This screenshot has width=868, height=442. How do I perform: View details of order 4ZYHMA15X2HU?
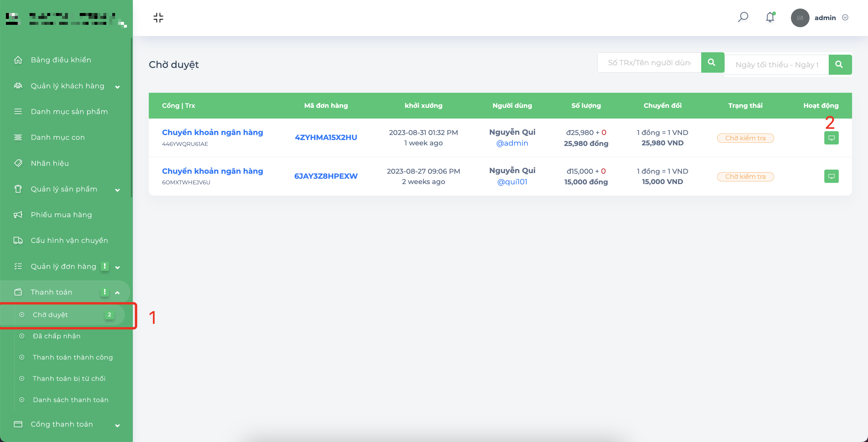tap(831, 138)
